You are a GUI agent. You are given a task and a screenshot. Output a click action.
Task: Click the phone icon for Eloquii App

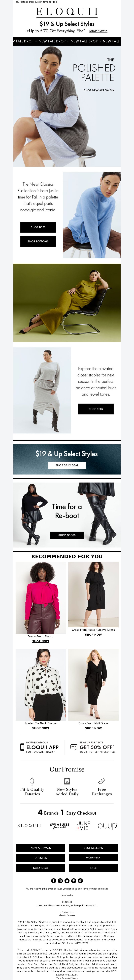22,747
